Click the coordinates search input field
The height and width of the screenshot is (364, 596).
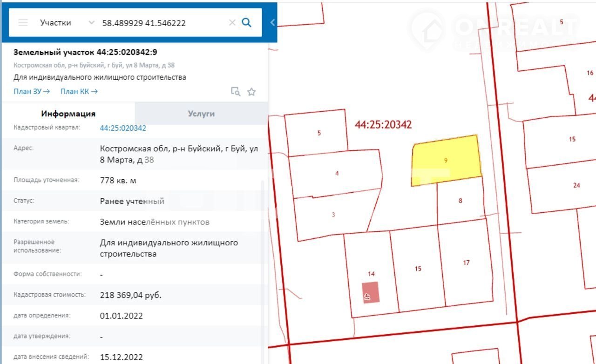pos(163,23)
